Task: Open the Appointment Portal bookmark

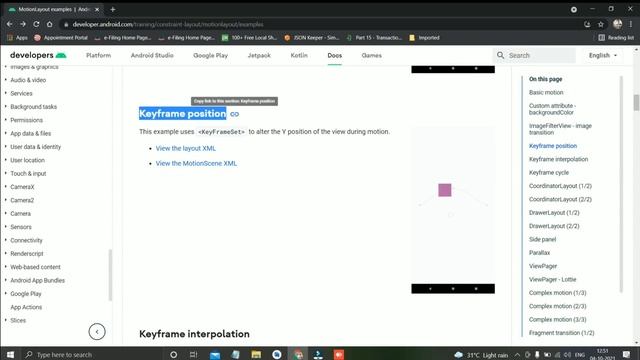Action: click(x=61, y=38)
